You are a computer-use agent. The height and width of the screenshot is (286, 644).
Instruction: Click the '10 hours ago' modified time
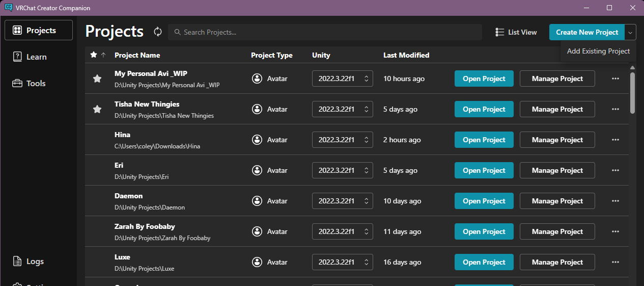(404, 79)
